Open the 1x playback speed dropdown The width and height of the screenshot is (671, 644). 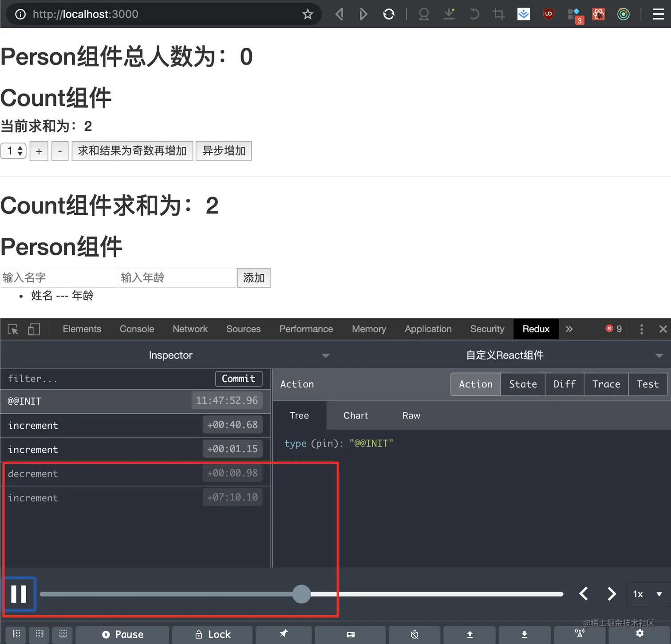pyautogui.click(x=647, y=594)
